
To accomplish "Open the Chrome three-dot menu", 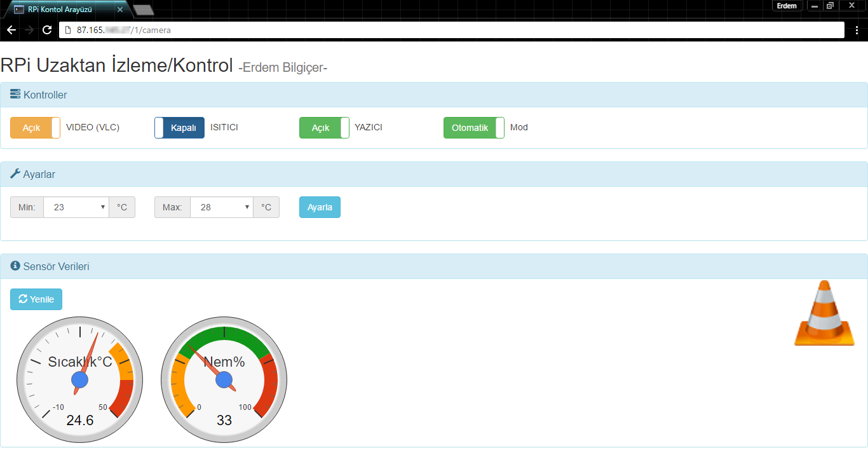I will point(857,30).
